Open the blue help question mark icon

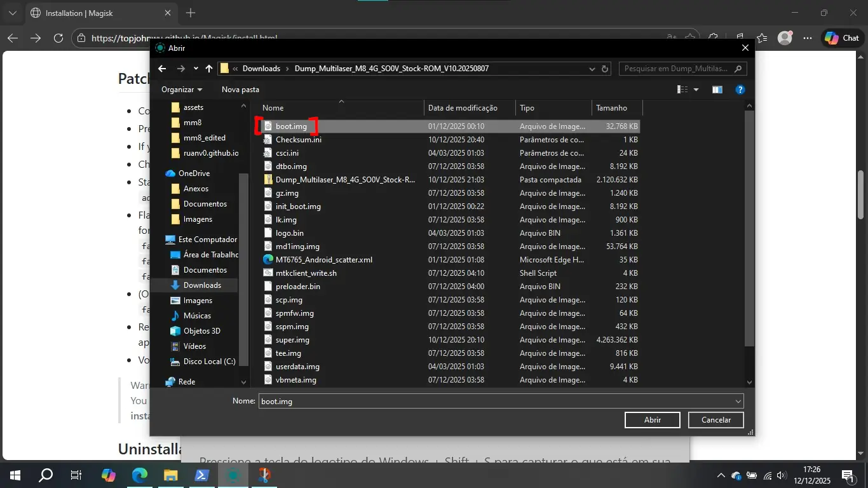click(x=740, y=90)
